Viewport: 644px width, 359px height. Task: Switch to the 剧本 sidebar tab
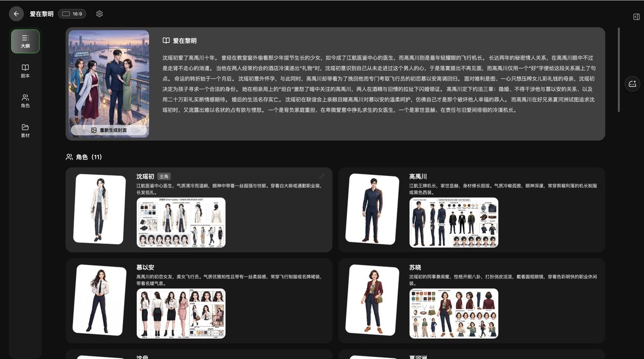coord(25,71)
